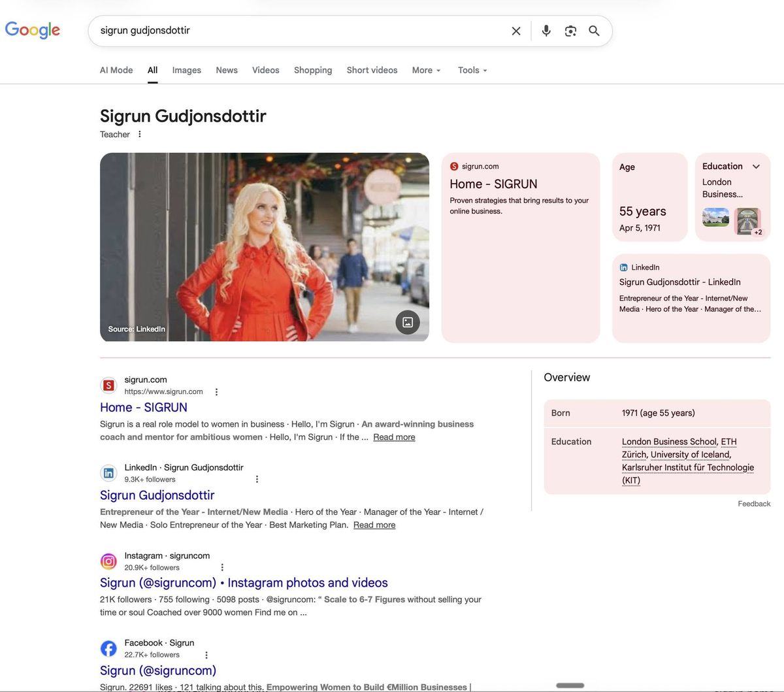The height and width of the screenshot is (692, 784).
Task: Open options menu for Facebook result
Action: tap(206, 655)
